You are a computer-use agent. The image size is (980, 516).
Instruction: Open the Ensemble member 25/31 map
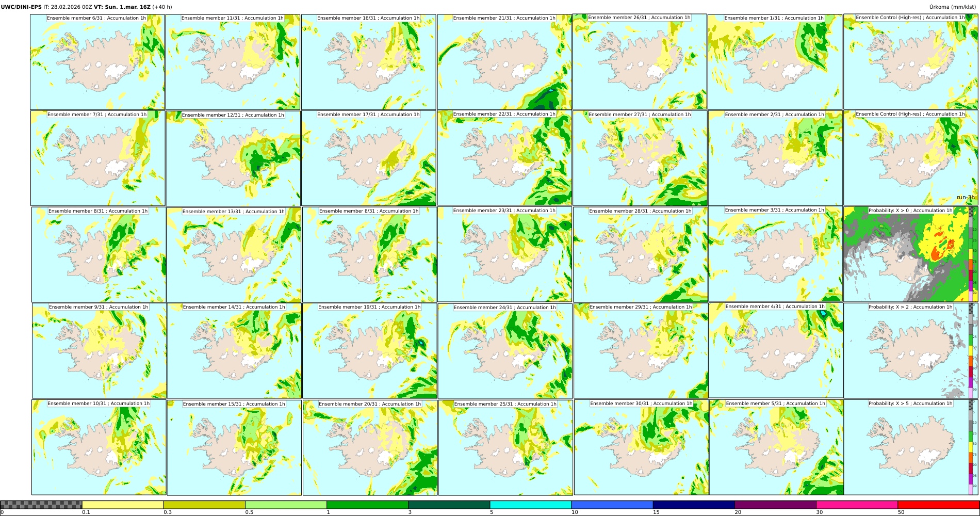coord(505,447)
